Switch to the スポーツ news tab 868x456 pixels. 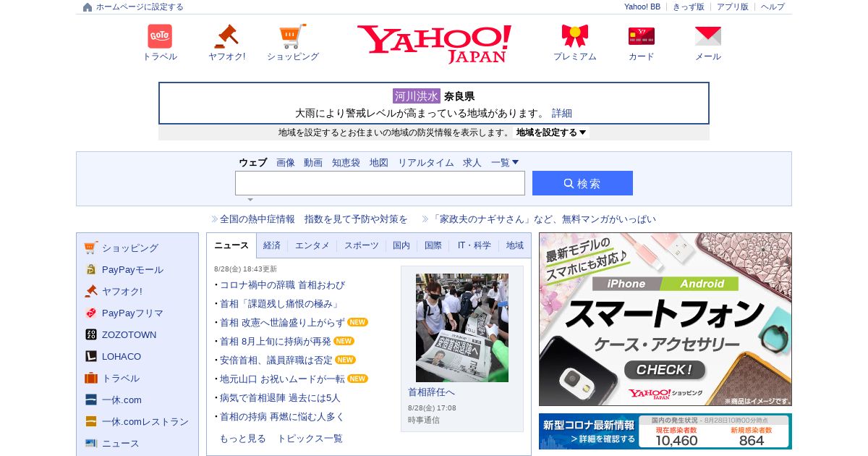362,245
